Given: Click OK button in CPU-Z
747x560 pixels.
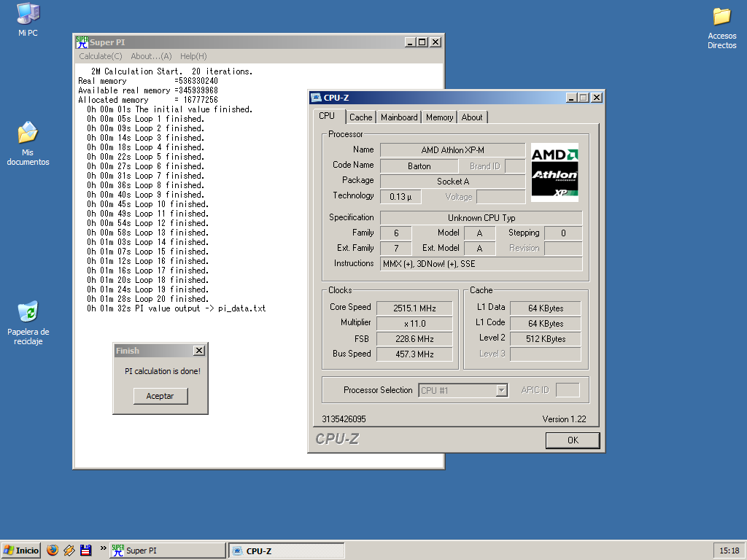Looking at the screenshot, I should (573, 440).
